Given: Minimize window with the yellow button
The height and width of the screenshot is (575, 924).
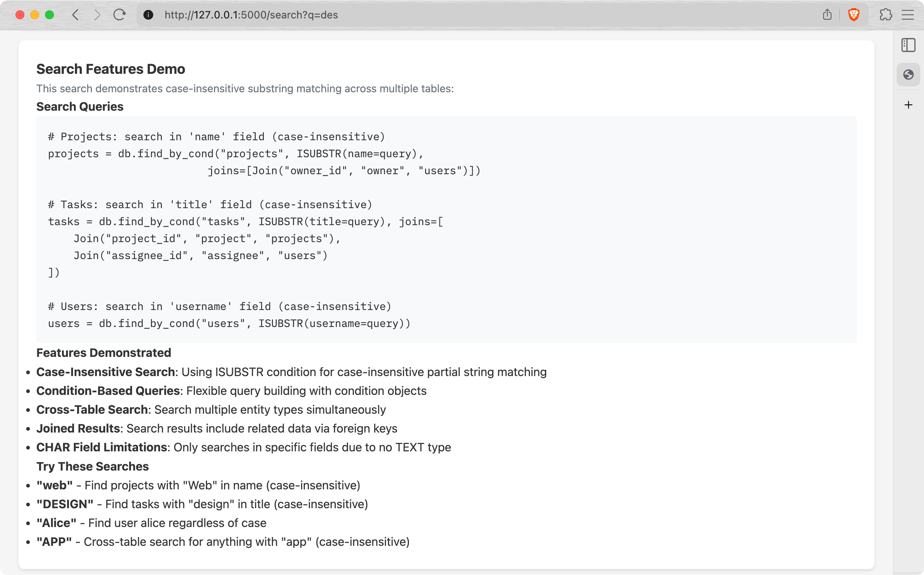Looking at the screenshot, I should coord(35,15).
